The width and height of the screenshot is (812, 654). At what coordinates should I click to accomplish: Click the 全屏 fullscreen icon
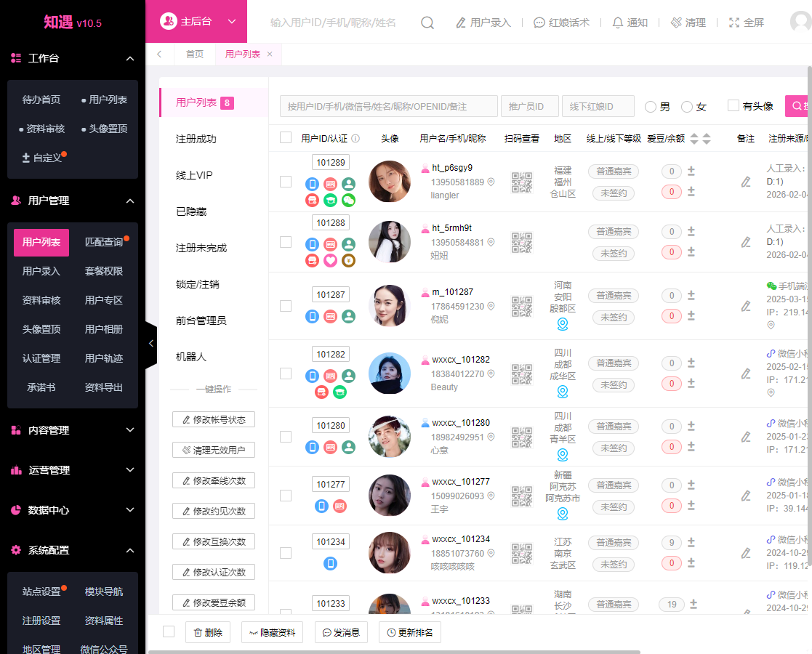[733, 23]
